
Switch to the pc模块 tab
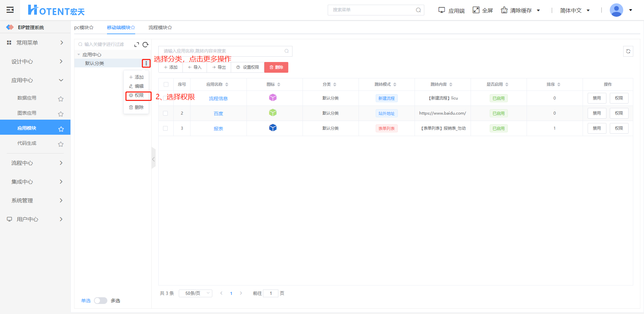(x=84, y=27)
